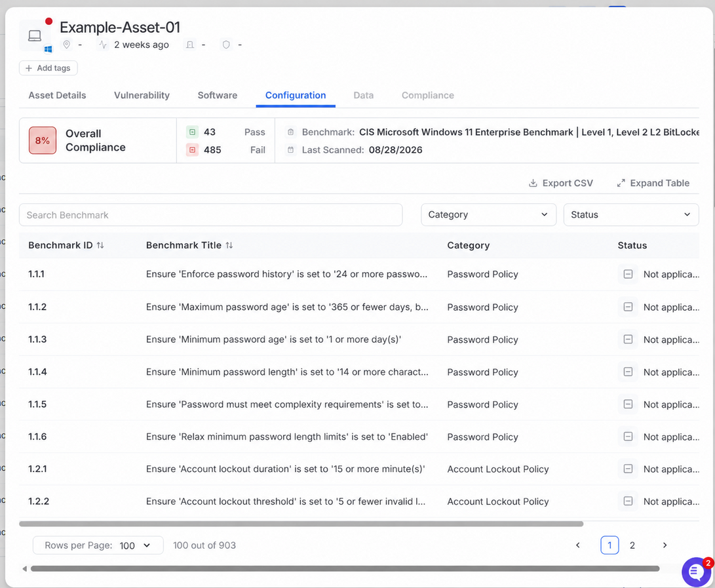Viewport: 715px width, 588px height.
Task: Click benchmark ID 1.1.3 cell
Action: (37, 340)
